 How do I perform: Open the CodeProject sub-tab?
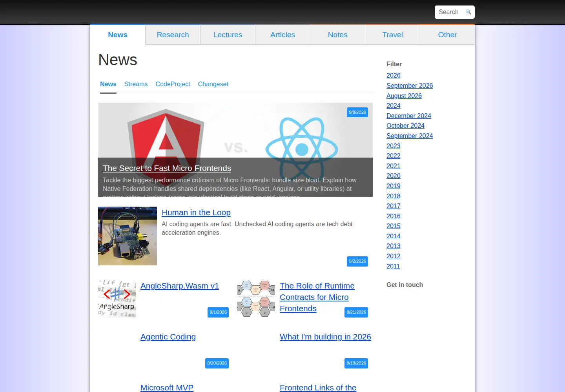pyautogui.click(x=173, y=84)
